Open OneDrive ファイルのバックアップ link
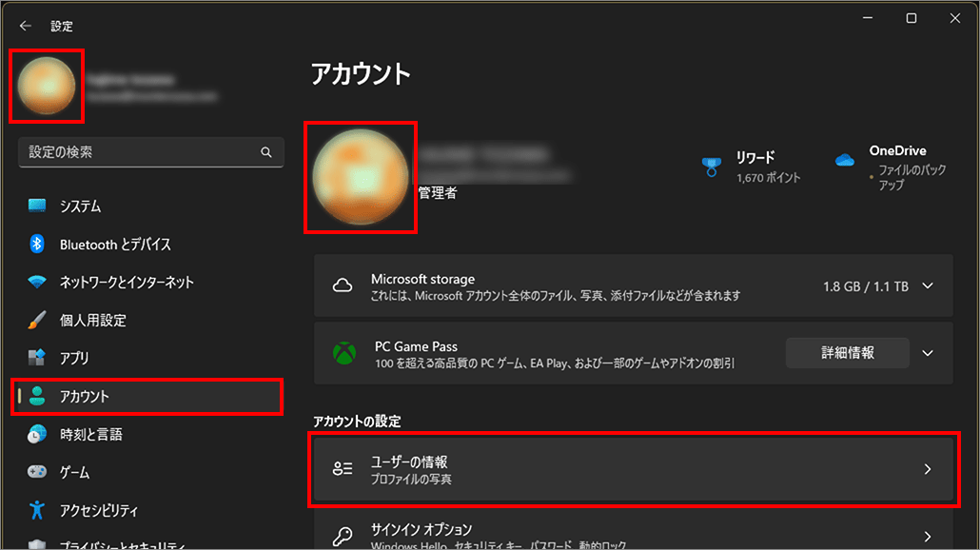Viewport: 980px width, 550px height. pyautogui.click(x=890, y=167)
